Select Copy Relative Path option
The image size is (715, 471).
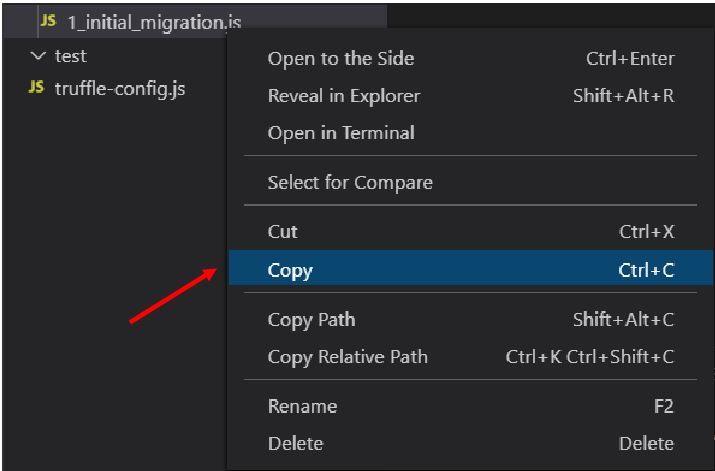pos(347,357)
